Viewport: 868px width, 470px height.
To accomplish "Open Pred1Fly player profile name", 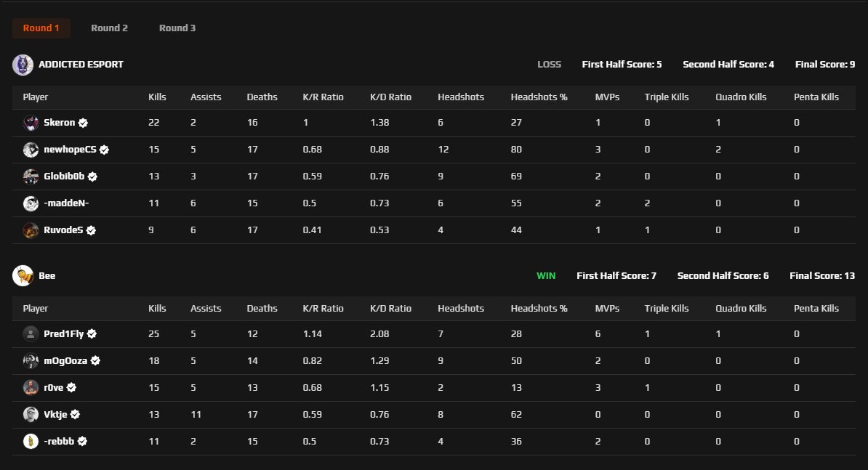I will 64,334.
